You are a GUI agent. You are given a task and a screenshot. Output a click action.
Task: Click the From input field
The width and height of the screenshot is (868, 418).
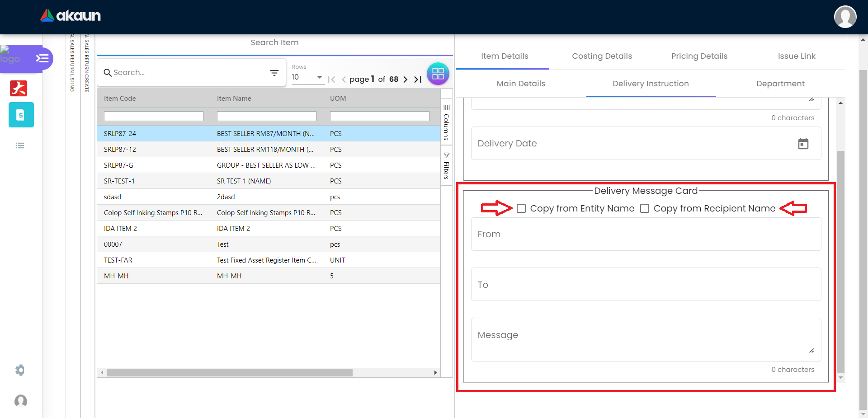(646, 234)
